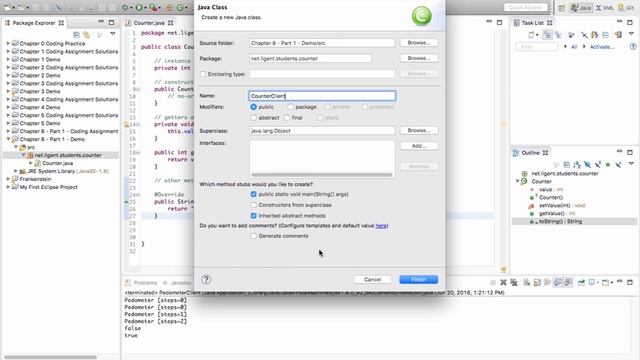
Task: Switch to the Javadoc tab
Action: [177, 282]
